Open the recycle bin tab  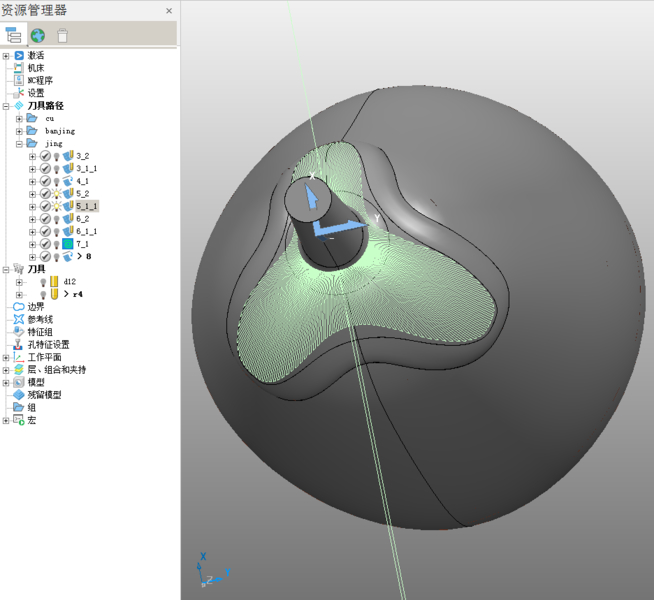(63, 36)
